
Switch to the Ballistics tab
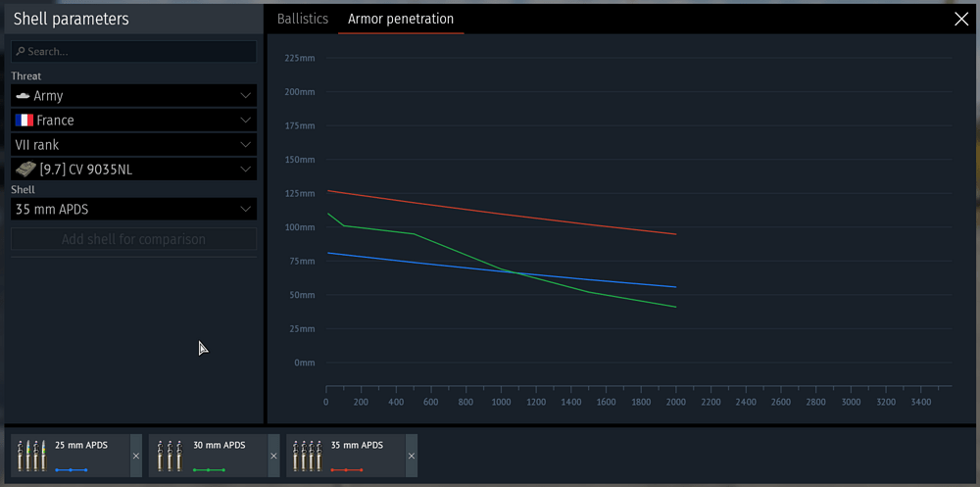302,19
